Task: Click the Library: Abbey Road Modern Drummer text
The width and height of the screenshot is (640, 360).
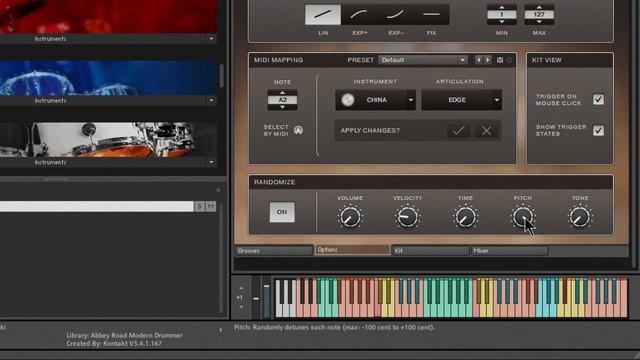Action: click(124, 335)
